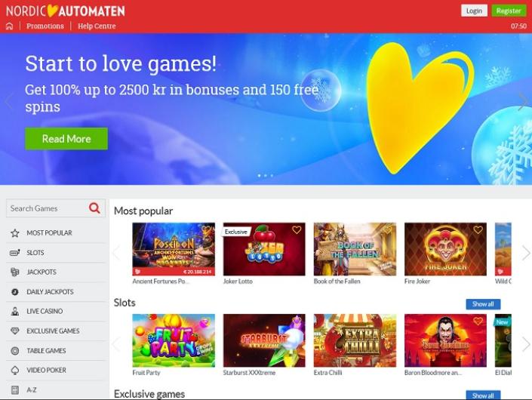Screen dimensions: 532x400
Task: Click the green Register button
Action: [509, 11]
